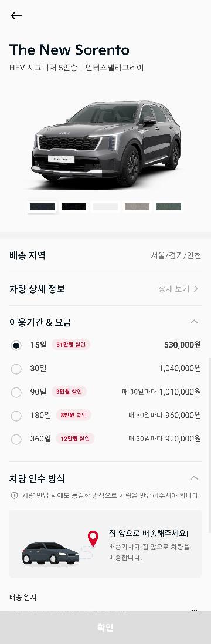Tap the 확인 confirm button

pyautogui.click(x=105, y=627)
